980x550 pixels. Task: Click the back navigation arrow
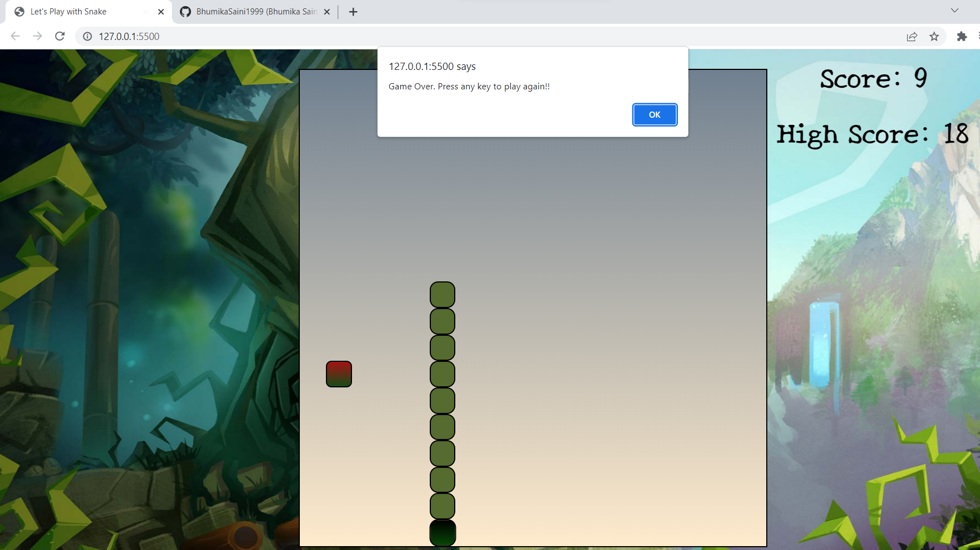(15, 36)
